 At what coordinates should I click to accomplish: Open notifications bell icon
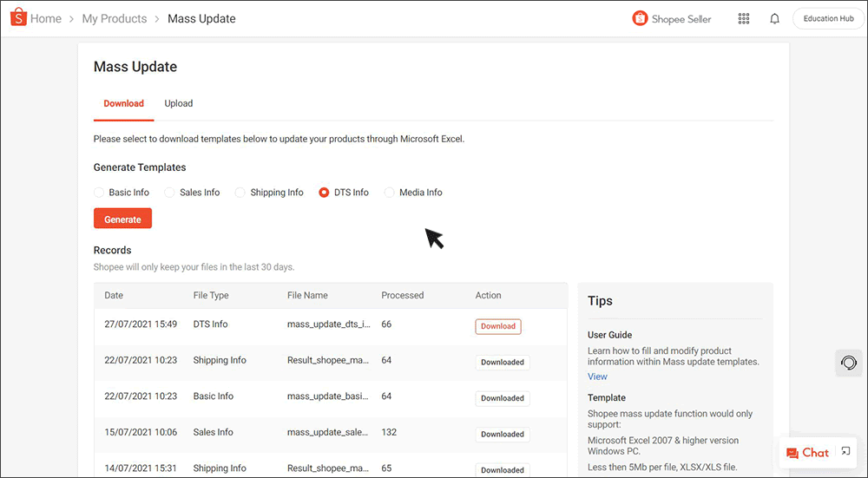774,19
